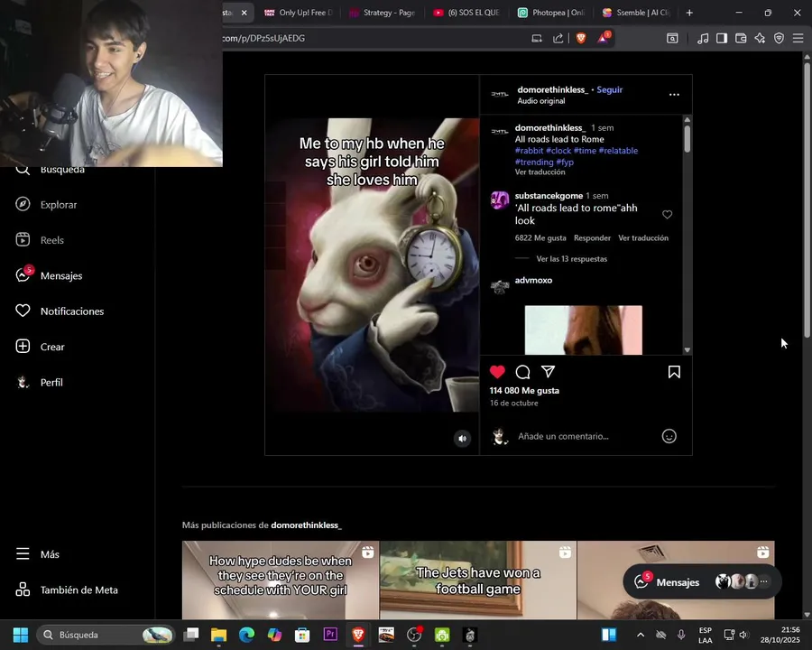Click the install app icon in address bar
Screen dimensions: 812x650
click(x=537, y=38)
